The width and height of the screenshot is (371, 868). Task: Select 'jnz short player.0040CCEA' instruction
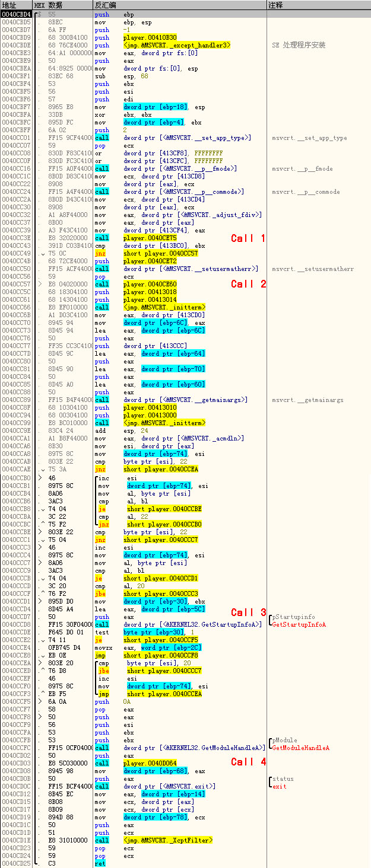click(x=147, y=469)
